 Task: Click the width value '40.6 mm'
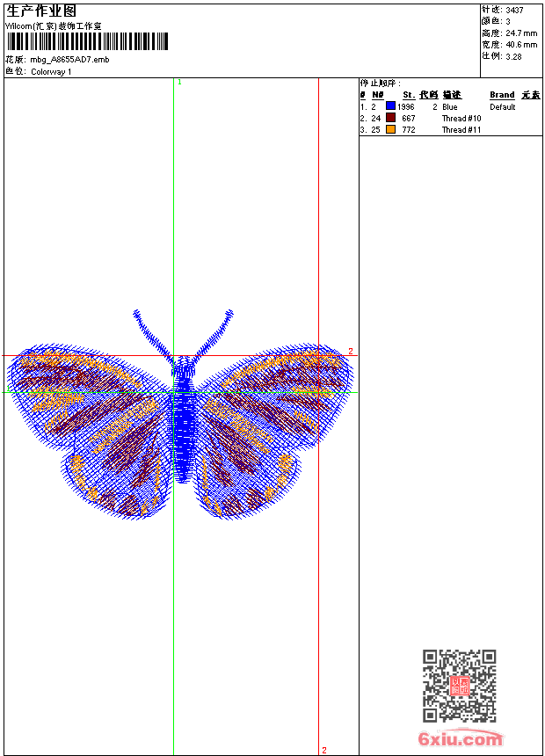pyautogui.click(x=521, y=45)
